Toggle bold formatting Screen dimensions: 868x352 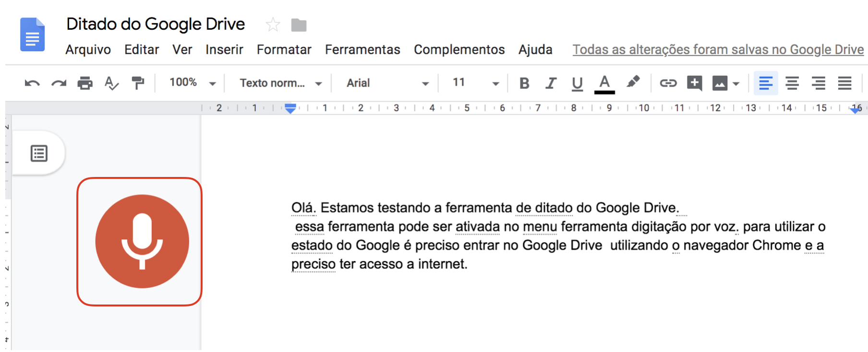click(x=524, y=83)
